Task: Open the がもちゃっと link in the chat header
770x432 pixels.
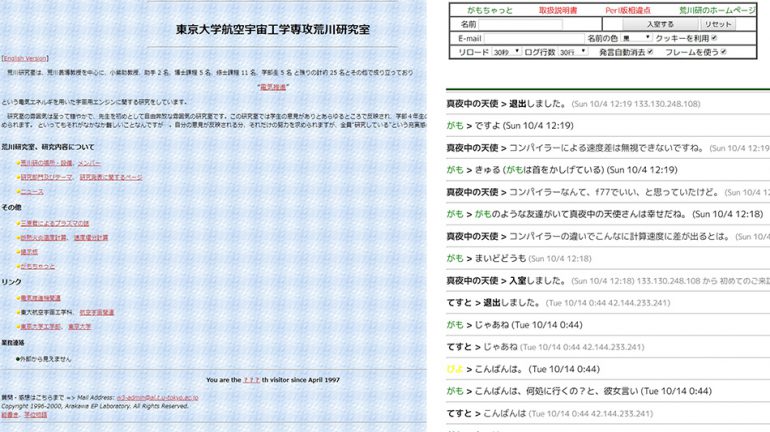Action: point(490,10)
